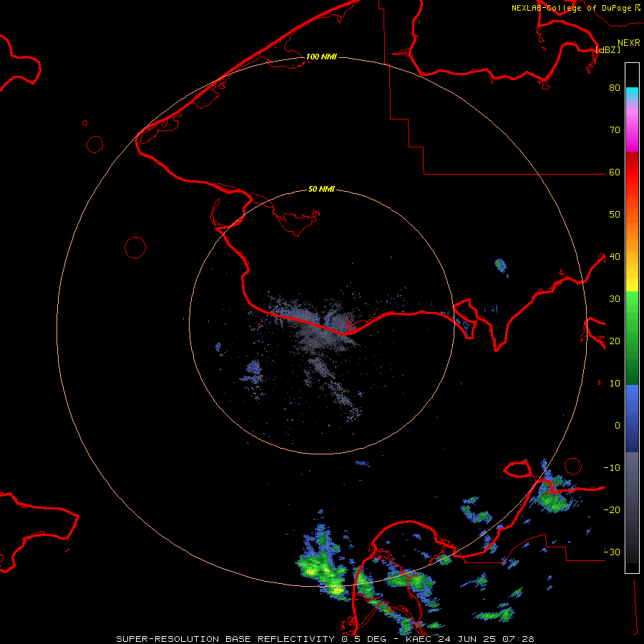Click the "NEXLAB-College of DuPage" header text

click(572, 8)
